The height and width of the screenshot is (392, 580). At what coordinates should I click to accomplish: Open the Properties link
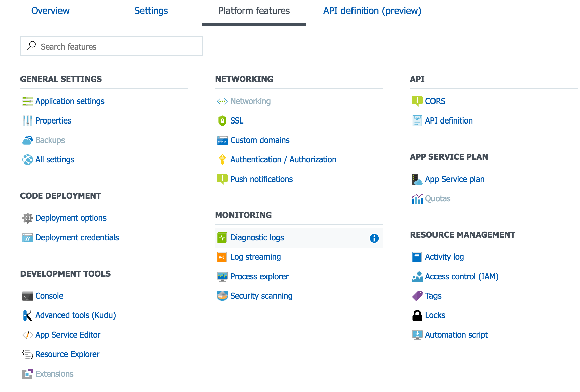coord(53,121)
